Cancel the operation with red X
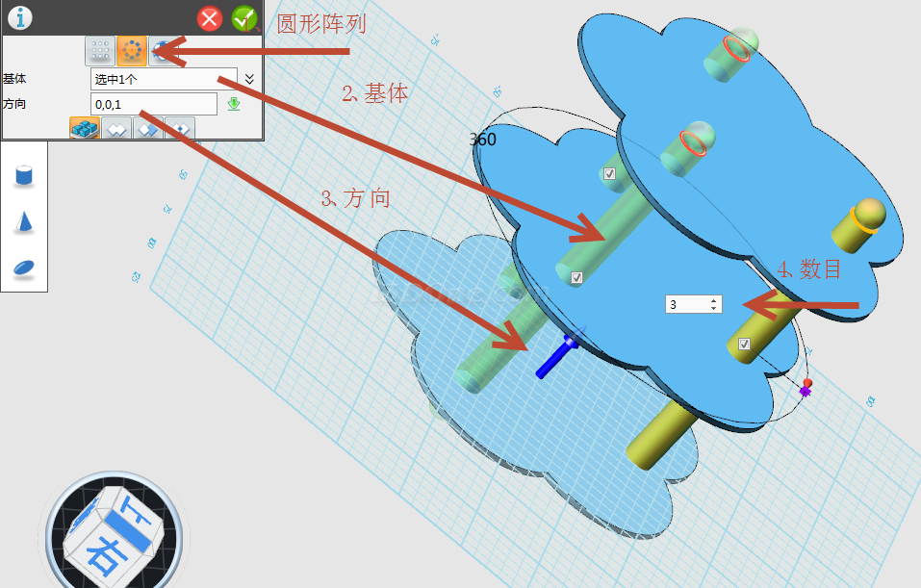 coord(210,18)
